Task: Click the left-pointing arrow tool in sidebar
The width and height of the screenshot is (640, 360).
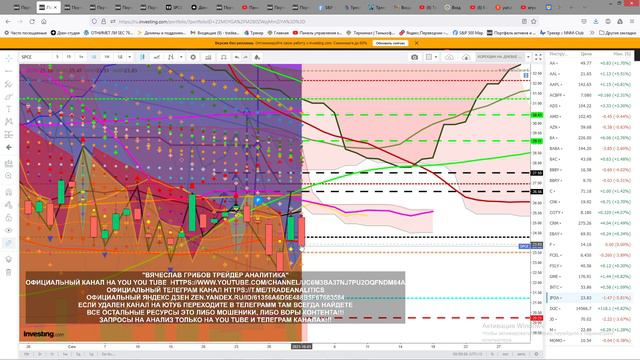Action: [9, 147]
